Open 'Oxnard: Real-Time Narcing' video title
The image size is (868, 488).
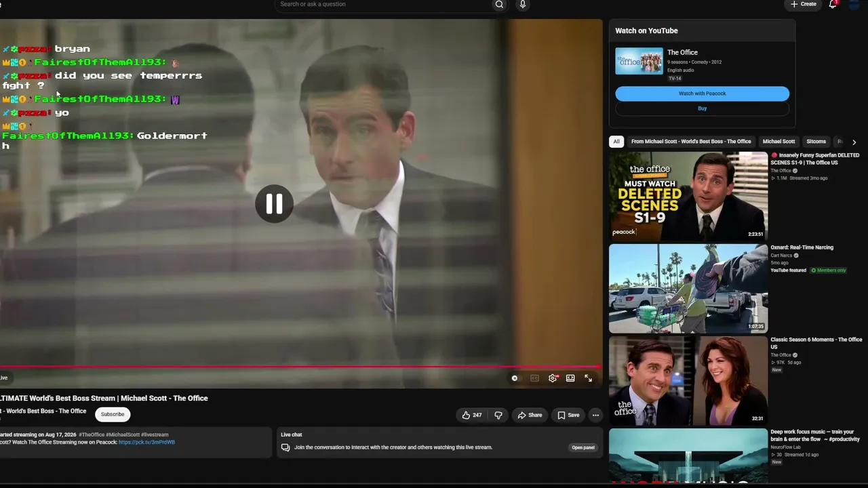tap(802, 247)
